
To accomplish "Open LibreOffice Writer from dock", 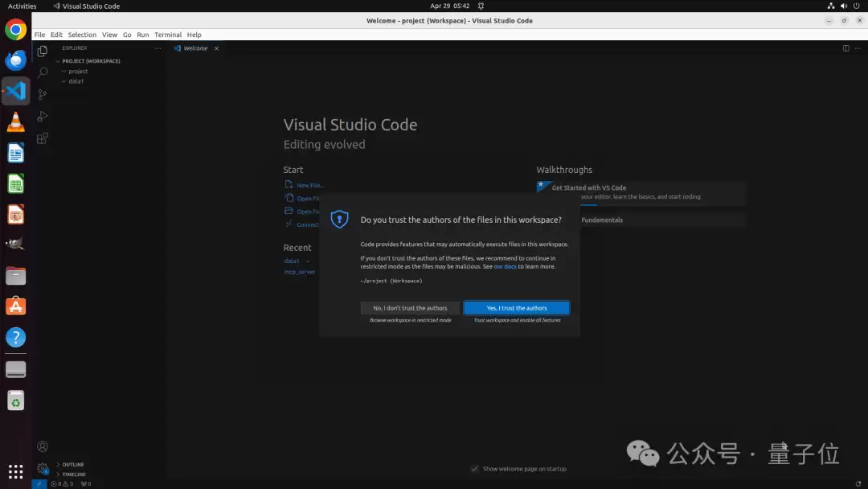I will [x=15, y=153].
